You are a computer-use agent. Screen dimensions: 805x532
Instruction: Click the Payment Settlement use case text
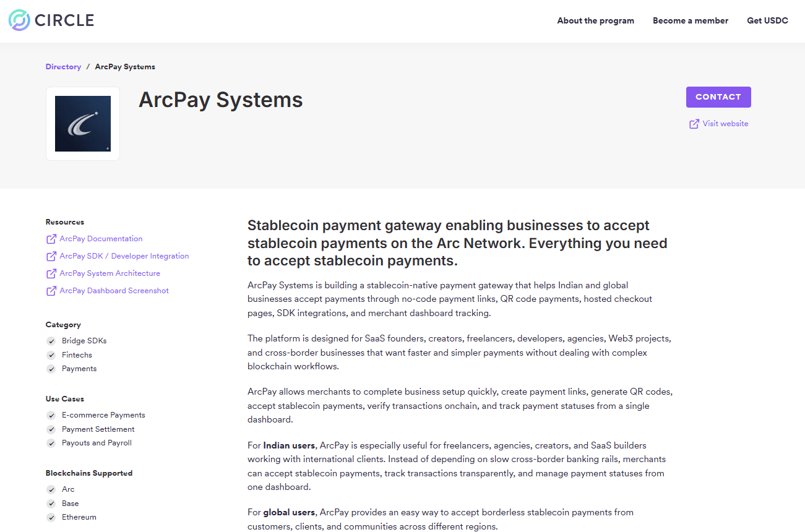tap(98, 429)
